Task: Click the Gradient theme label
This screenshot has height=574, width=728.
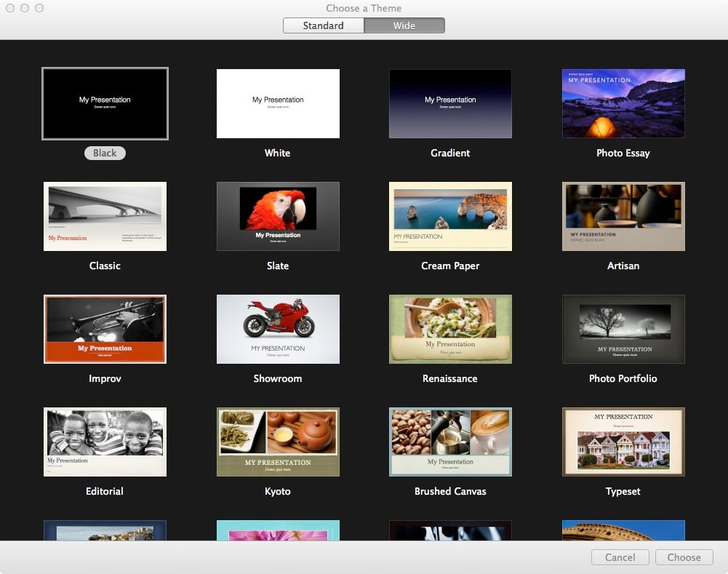Action: point(450,154)
